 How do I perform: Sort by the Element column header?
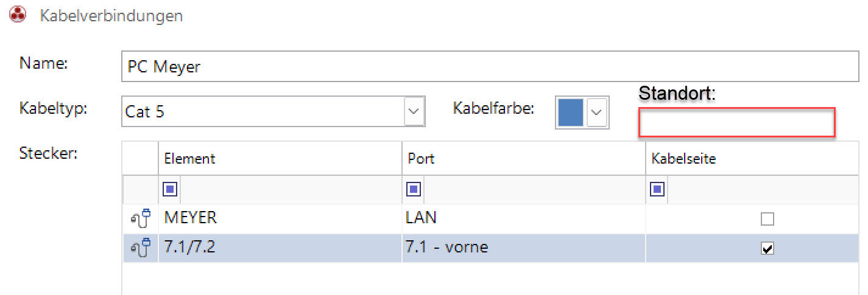280,159
